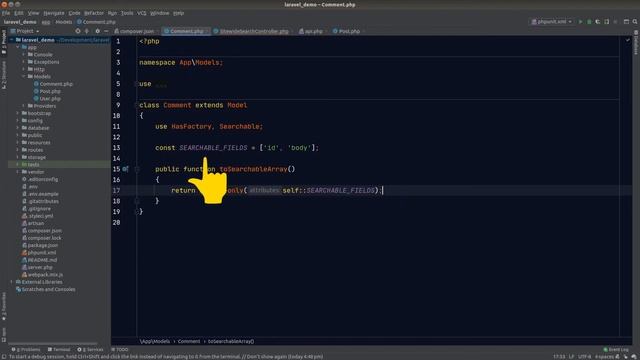Viewport: 640px width, 360px height.
Task: Expand the Providers folder
Action: [24, 106]
